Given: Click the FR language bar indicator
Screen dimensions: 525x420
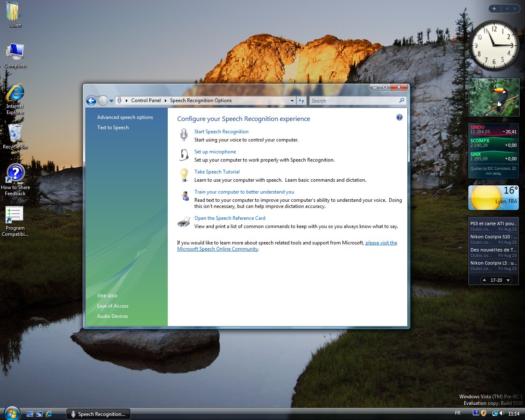Looking at the screenshot, I should coord(458,413).
